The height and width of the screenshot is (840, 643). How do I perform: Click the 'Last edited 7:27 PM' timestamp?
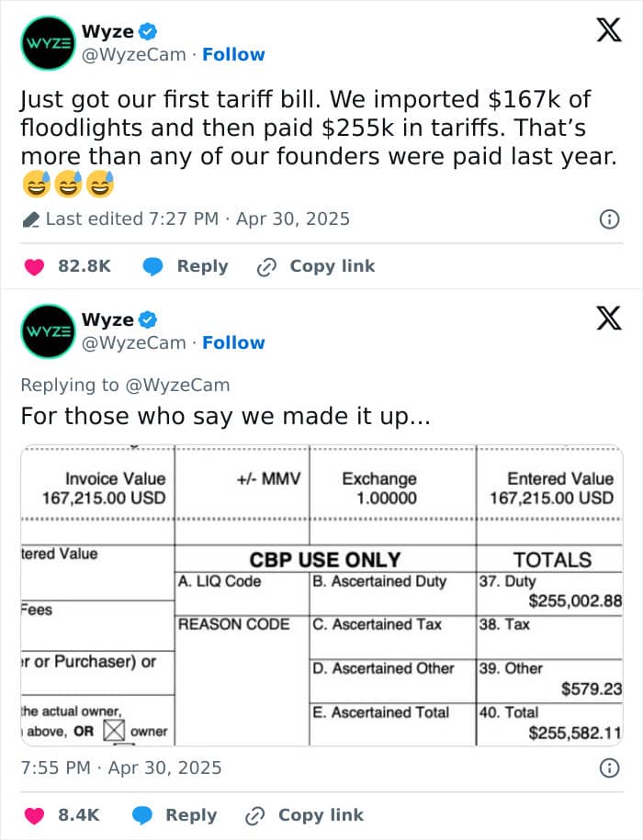[132, 219]
